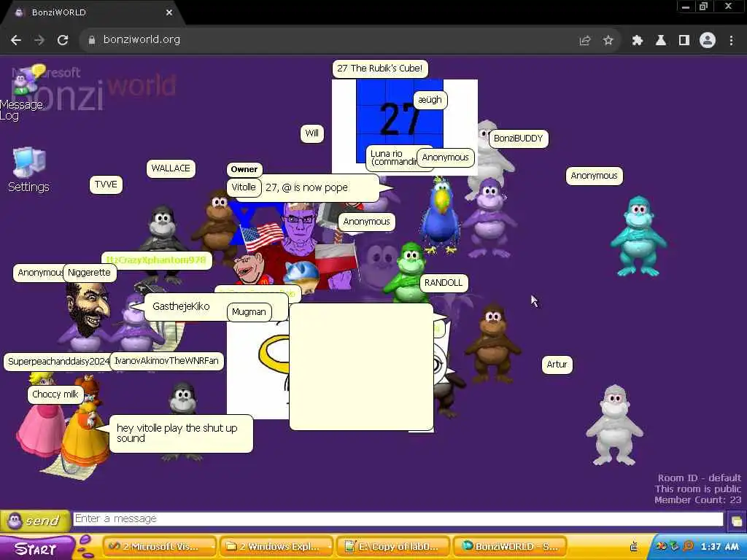The height and width of the screenshot is (560, 747).
Task: Share this page via share icon
Action: point(585,41)
